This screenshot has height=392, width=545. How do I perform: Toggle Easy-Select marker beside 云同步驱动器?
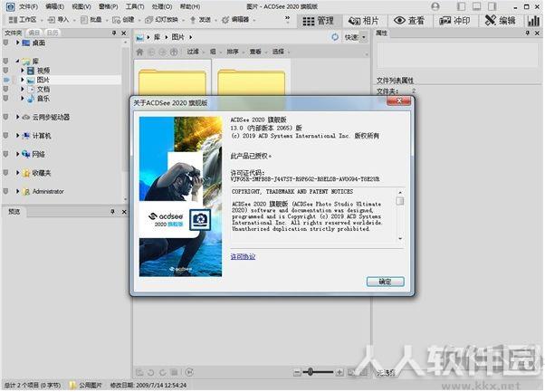coord(5,117)
